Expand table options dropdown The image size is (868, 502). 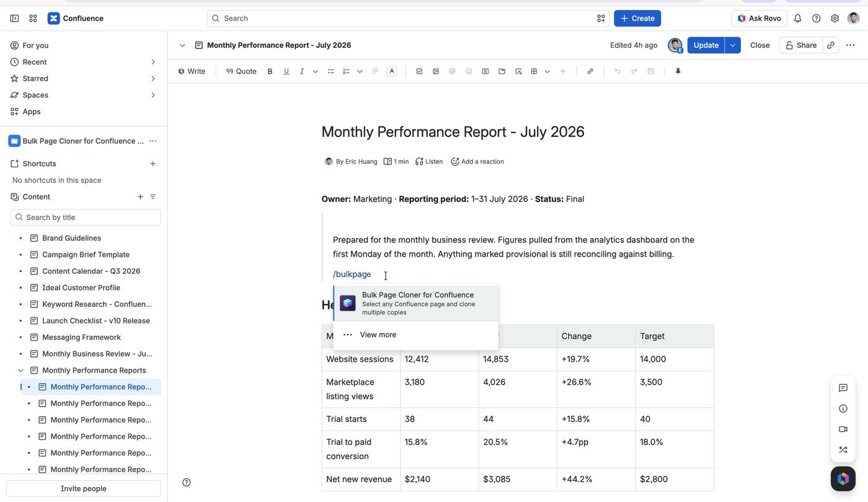point(547,71)
